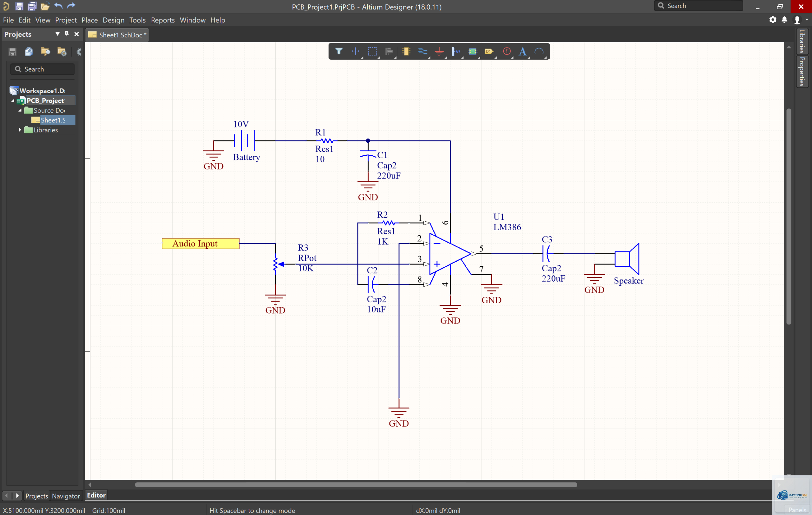Select the LM386 amplifier symbol

(450, 253)
